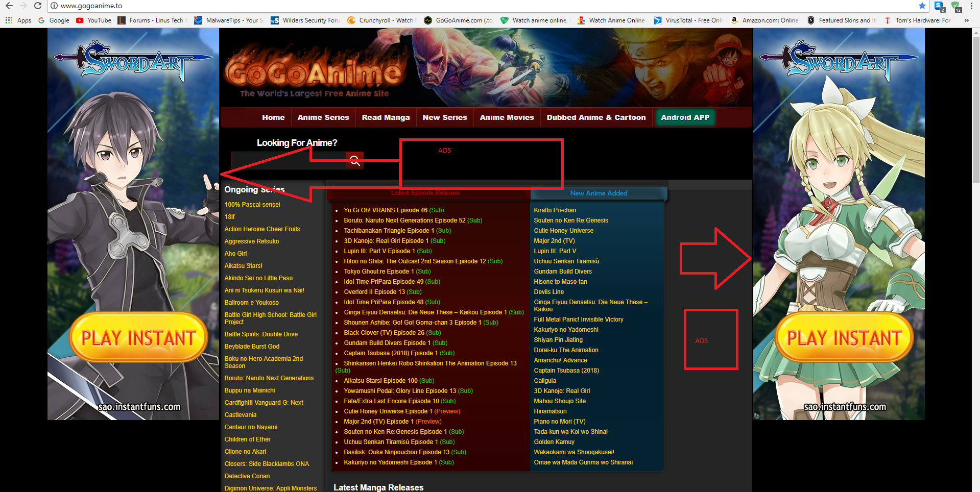This screenshot has width=980, height=492.
Task: Open Detective Conan in Ongoing Series
Action: tap(247, 476)
